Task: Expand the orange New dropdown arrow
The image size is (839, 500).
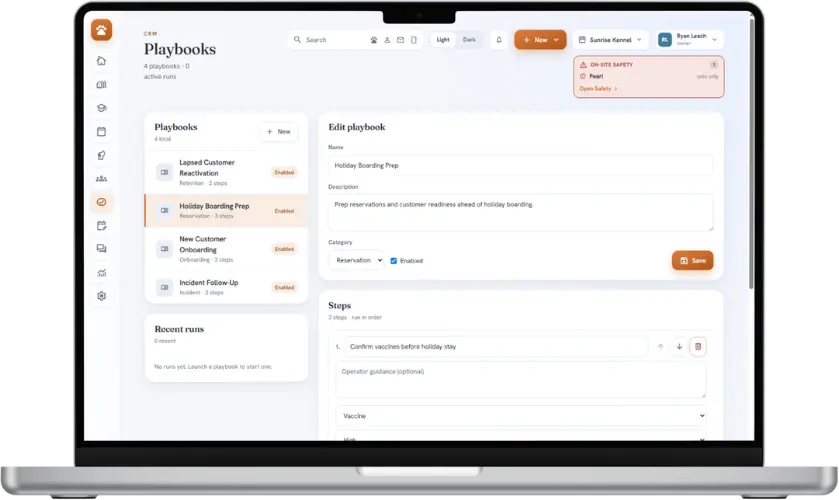Action: pyautogui.click(x=556, y=40)
